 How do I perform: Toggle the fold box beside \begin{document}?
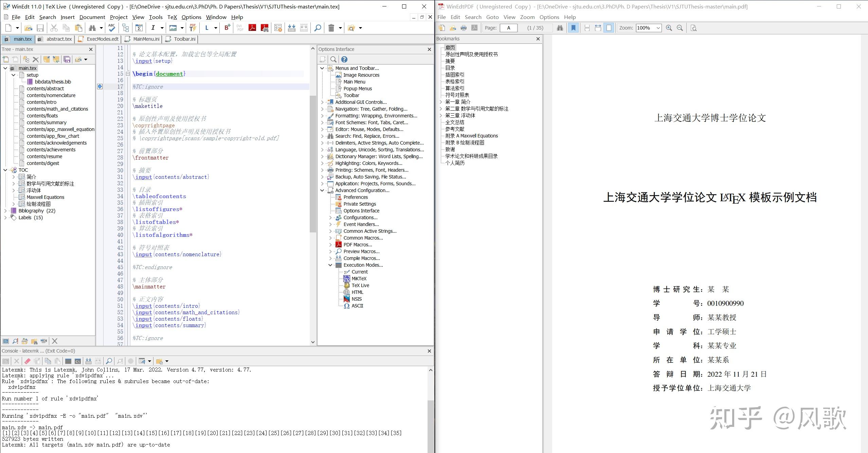coord(128,74)
